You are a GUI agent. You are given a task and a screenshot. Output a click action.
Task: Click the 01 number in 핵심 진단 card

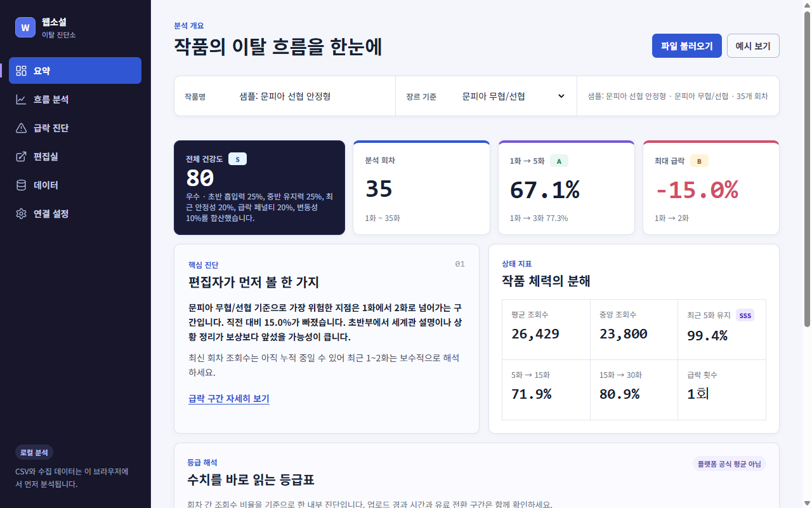coord(460,264)
